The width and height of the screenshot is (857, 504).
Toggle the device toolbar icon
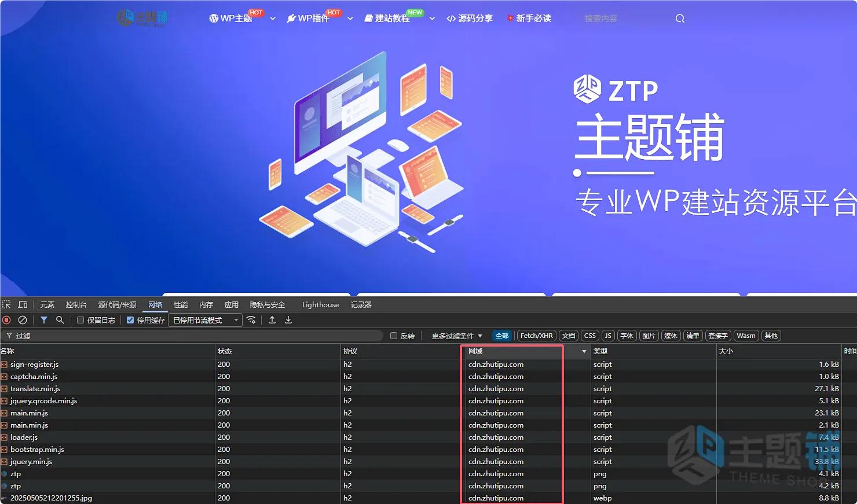(x=23, y=304)
